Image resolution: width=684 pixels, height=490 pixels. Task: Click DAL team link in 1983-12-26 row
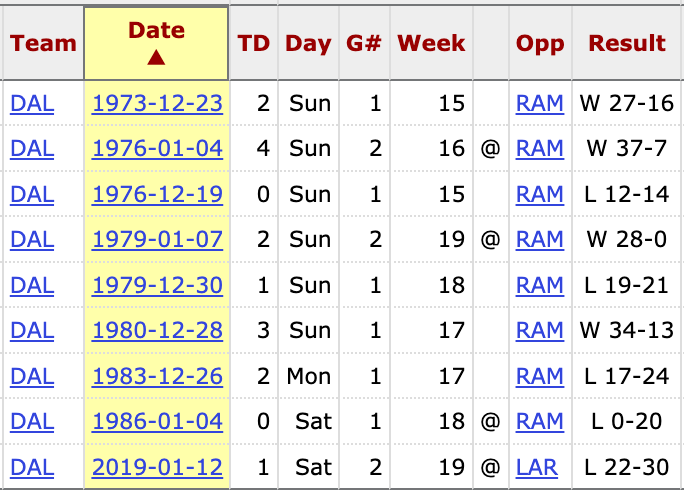click(x=32, y=376)
